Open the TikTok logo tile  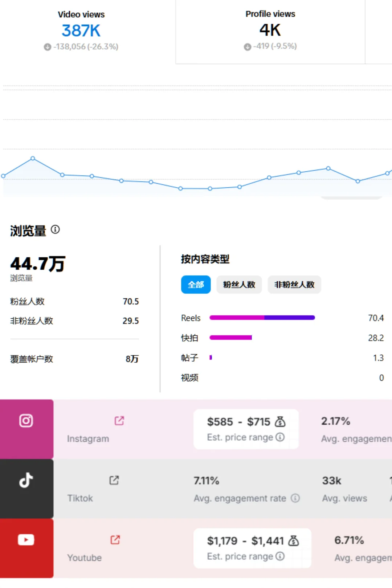26,489
